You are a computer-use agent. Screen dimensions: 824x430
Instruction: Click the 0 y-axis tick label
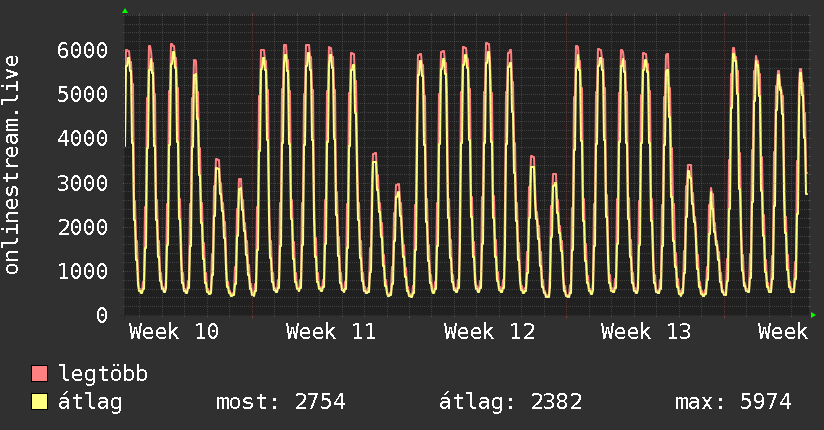click(x=102, y=315)
